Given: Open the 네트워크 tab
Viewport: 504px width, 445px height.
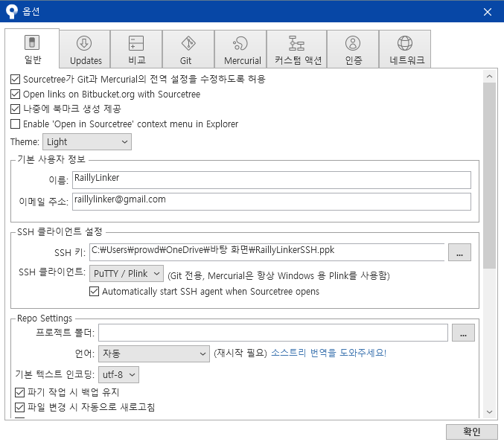Looking at the screenshot, I should [405, 49].
